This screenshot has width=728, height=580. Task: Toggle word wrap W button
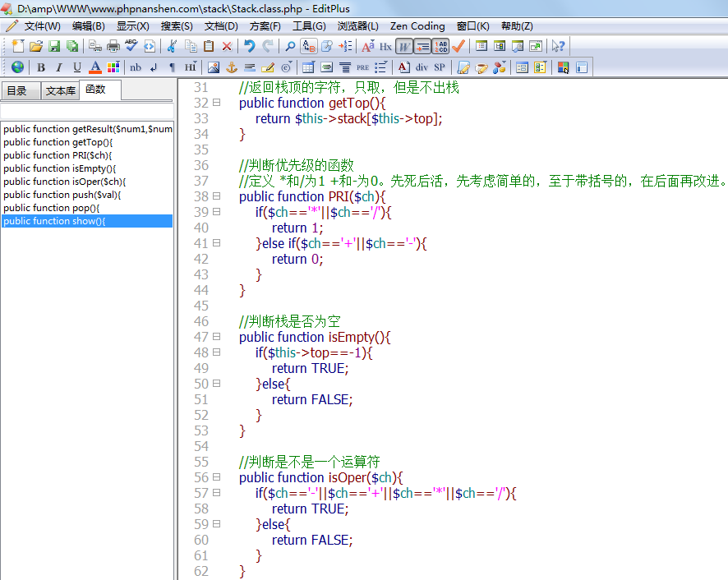(404, 47)
